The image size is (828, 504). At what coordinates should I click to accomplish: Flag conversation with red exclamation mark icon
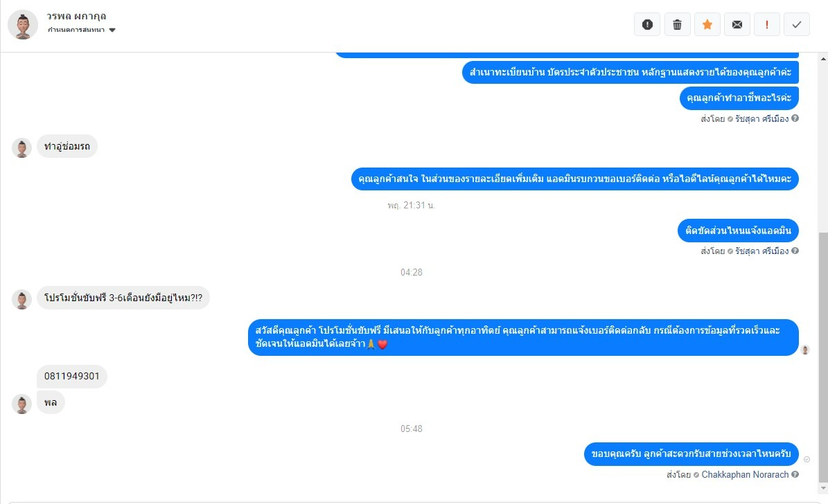[767, 24]
